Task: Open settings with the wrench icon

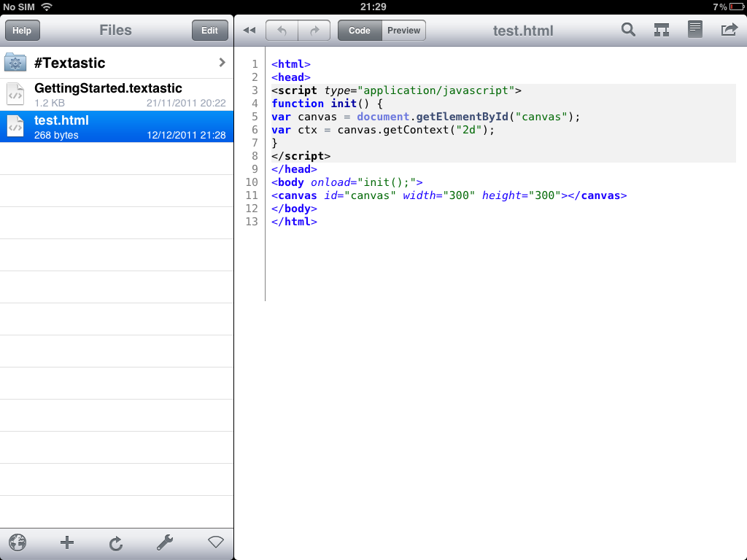Action: 165,542
